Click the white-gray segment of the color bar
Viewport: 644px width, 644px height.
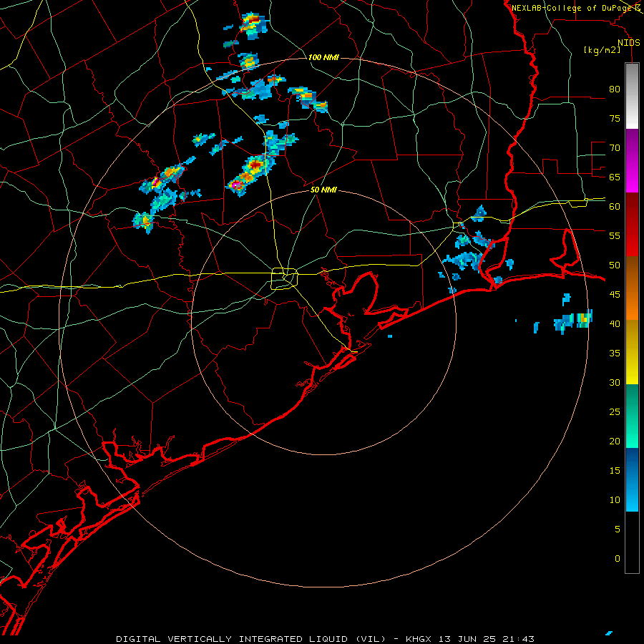click(632, 96)
